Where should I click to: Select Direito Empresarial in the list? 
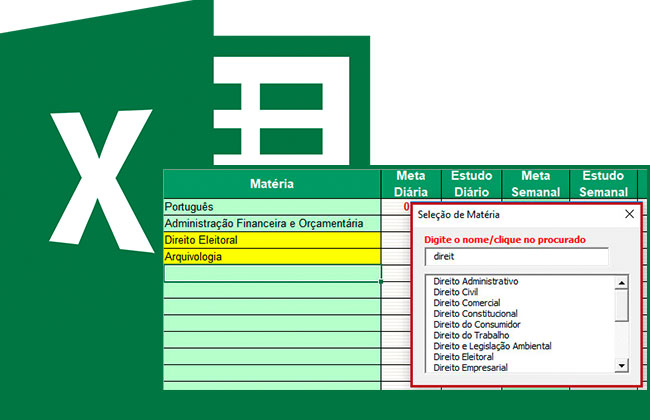[470, 367]
